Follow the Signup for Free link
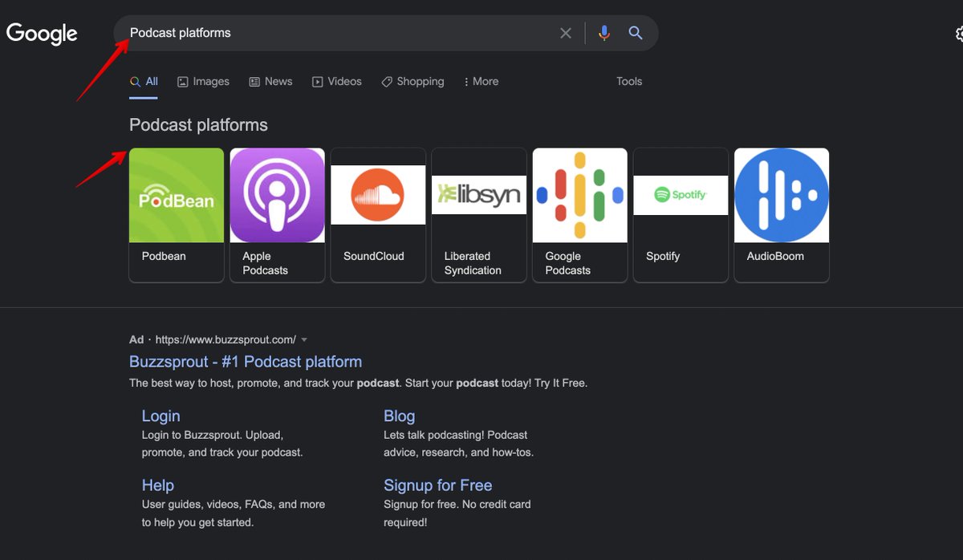The image size is (963, 560). point(437,485)
